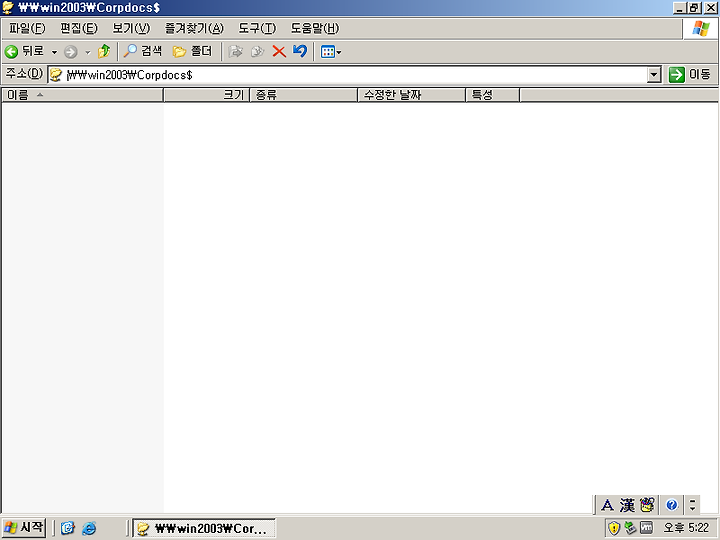Open the 편집(E) menu
Screen dimensions: 720x540
point(79,28)
